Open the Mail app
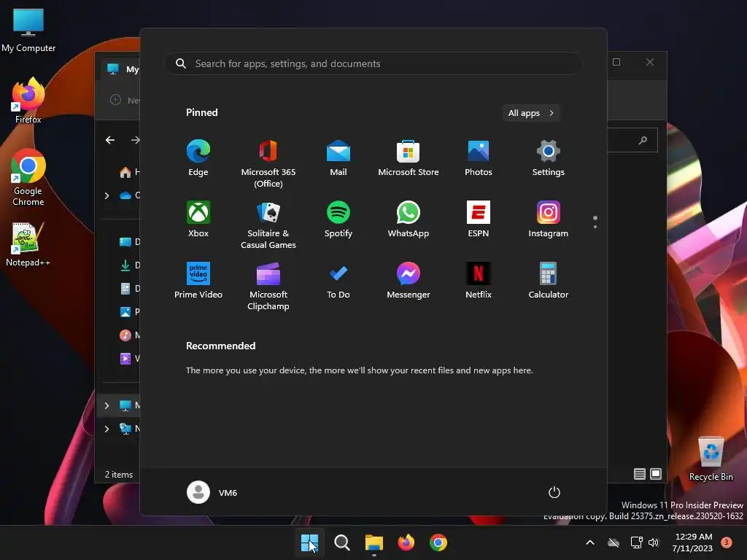747x560 pixels. click(x=338, y=158)
